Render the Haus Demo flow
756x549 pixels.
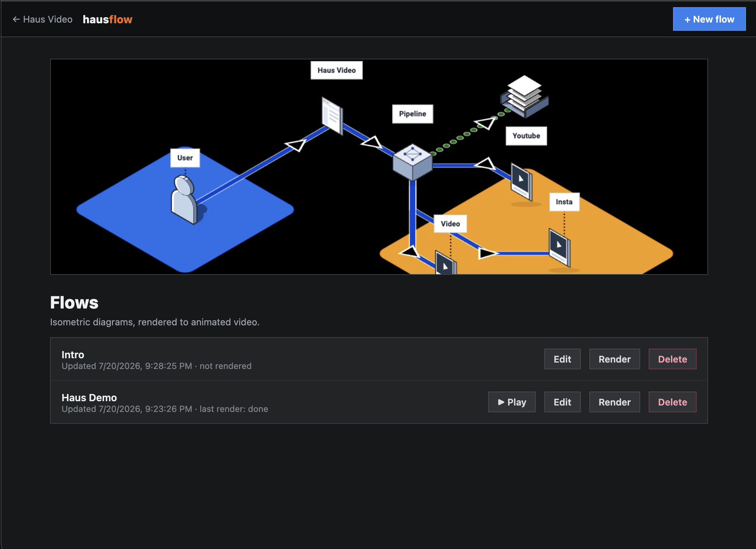614,402
